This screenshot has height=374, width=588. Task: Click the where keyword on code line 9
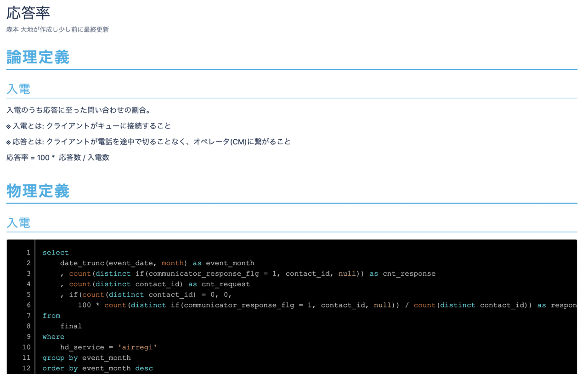54,337
